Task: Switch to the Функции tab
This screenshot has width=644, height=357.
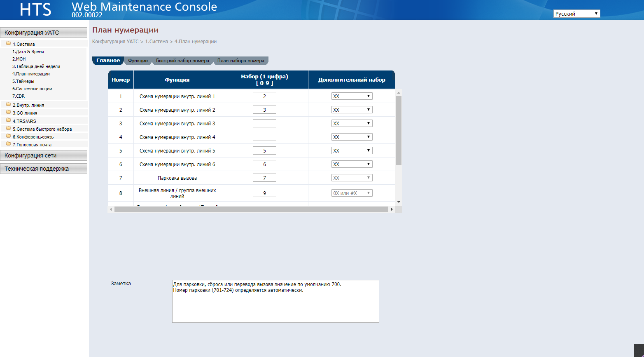Action: (x=138, y=61)
